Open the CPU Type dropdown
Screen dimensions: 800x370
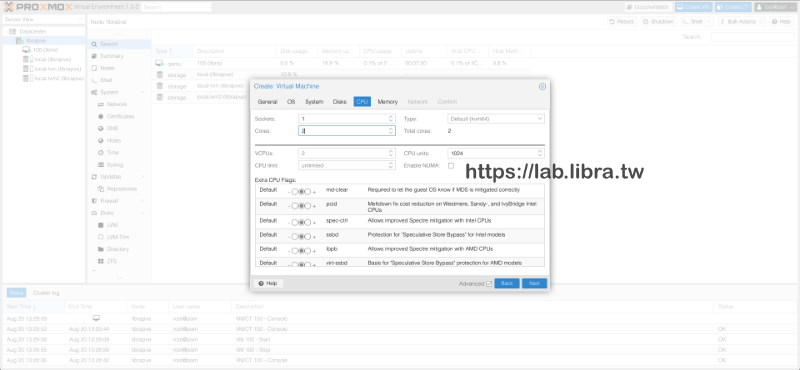coord(540,119)
